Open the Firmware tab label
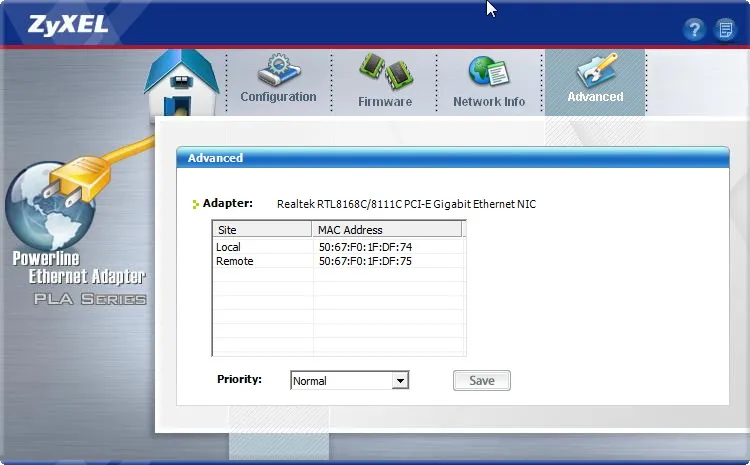 click(x=385, y=102)
